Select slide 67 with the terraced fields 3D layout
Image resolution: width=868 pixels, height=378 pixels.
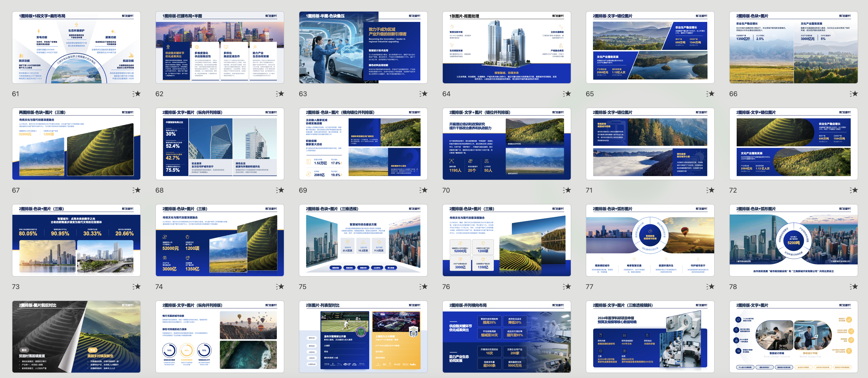click(x=76, y=144)
